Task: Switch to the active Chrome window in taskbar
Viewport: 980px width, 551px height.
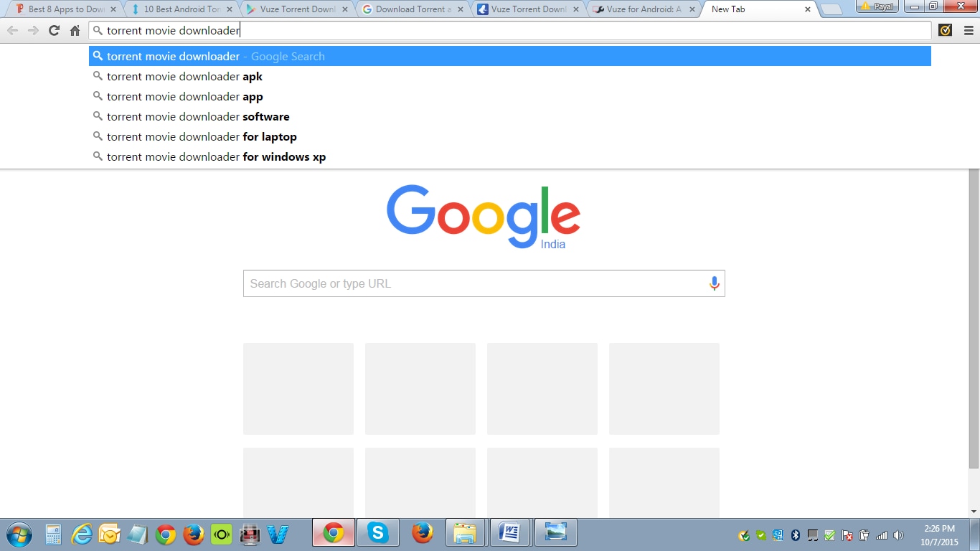Action: coord(333,533)
